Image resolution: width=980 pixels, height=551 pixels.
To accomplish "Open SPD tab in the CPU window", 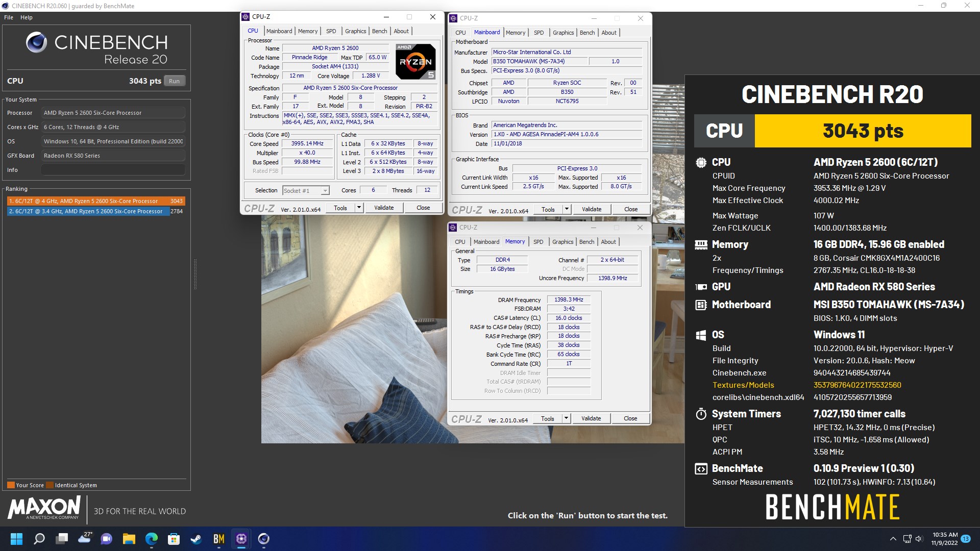I will (331, 31).
